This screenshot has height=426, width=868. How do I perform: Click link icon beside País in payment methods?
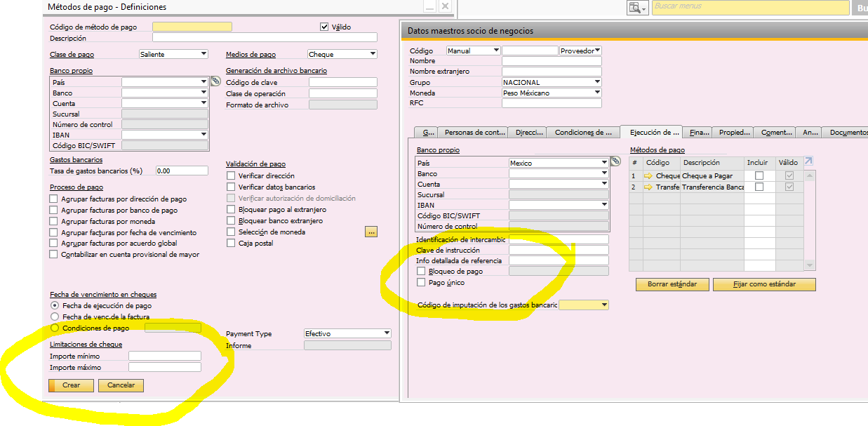click(x=215, y=81)
